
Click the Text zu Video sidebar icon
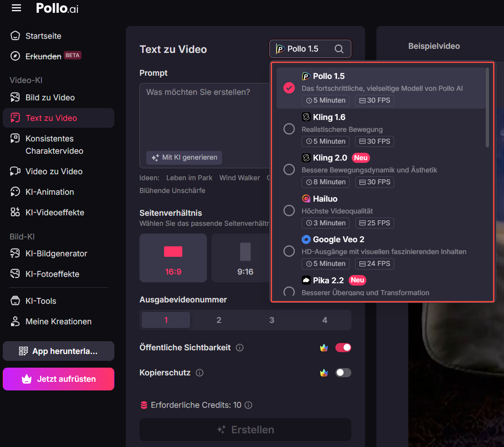(x=15, y=118)
